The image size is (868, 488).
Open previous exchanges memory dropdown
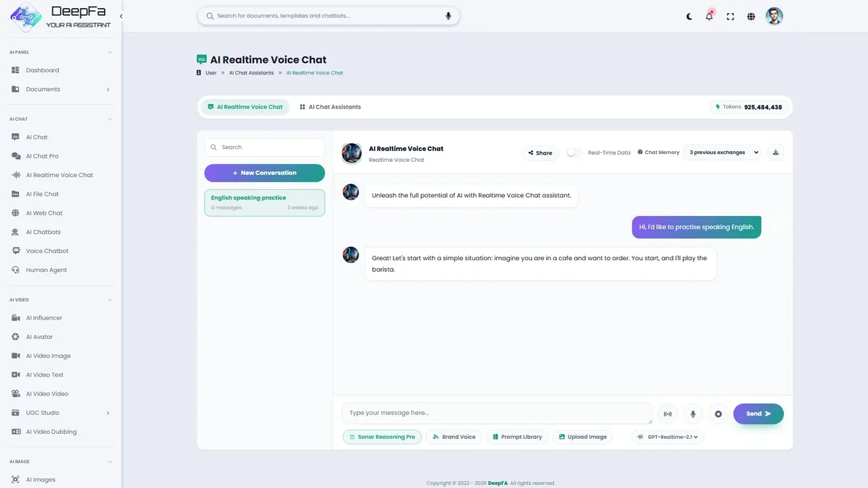coord(722,153)
